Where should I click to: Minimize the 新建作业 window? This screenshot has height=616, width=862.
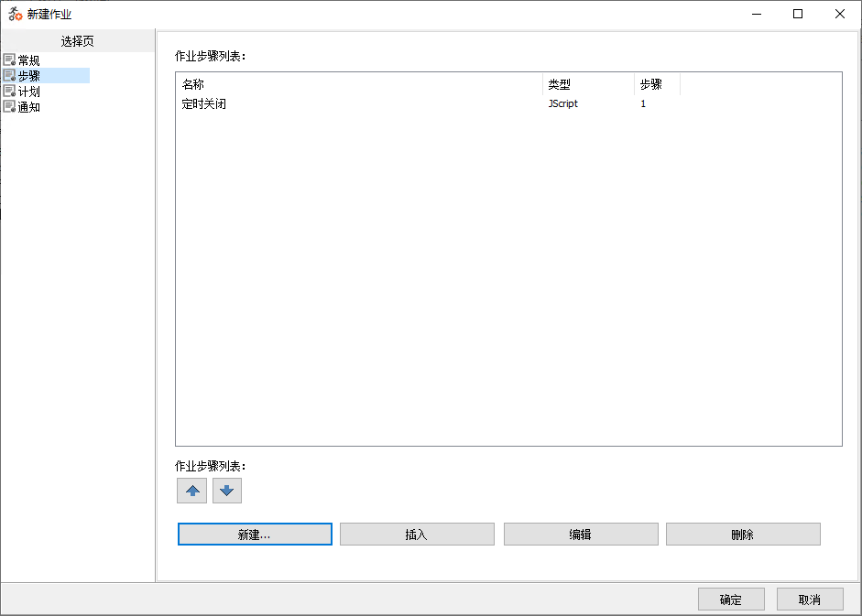tap(757, 14)
